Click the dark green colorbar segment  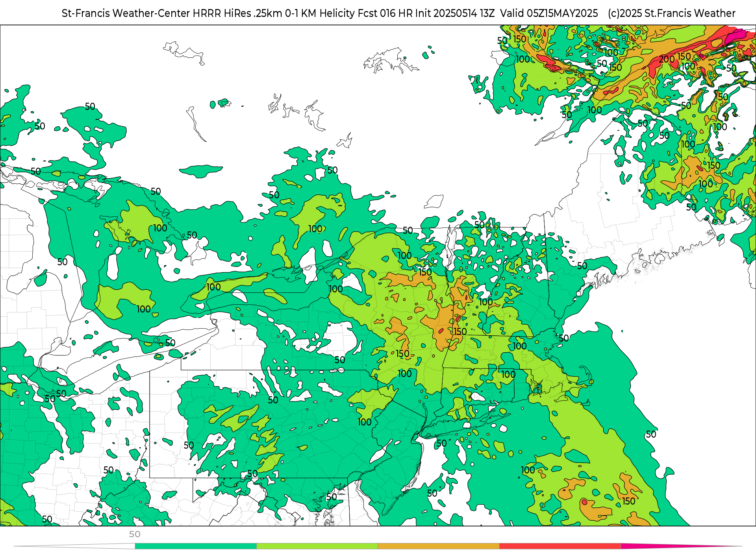(x=196, y=546)
